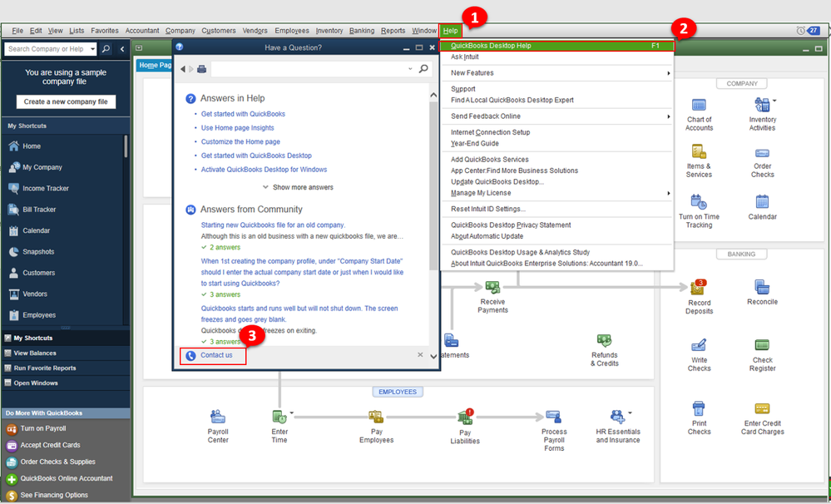This screenshot has width=831, height=504.
Task: Open HR Essentials dropdown arrow
Action: point(630,413)
